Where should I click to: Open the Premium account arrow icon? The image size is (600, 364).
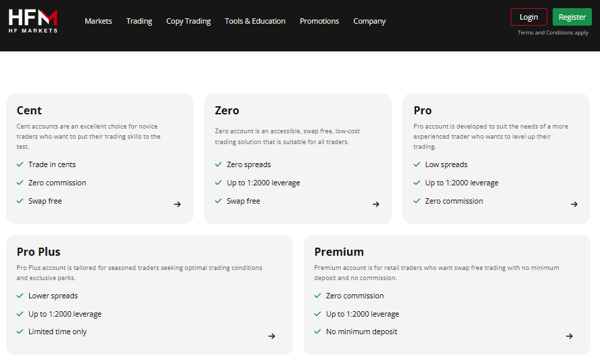pos(570,336)
